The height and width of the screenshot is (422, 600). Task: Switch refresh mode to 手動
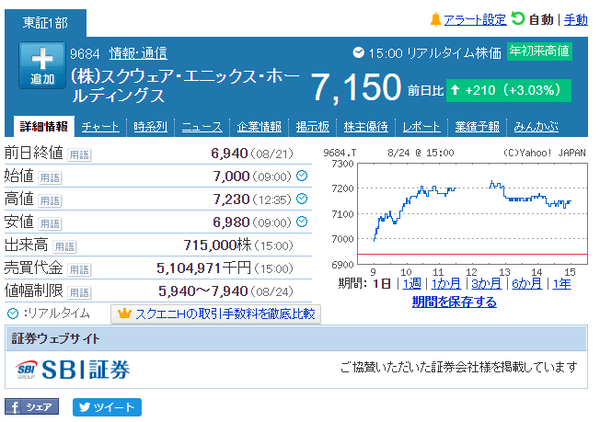tap(576, 20)
